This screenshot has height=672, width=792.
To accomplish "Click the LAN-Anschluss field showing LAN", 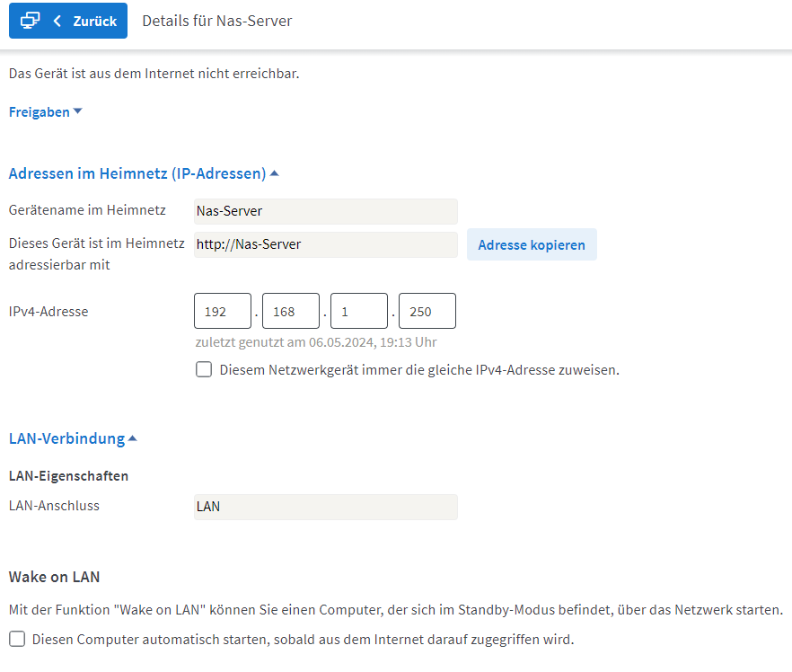I will [x=326, y=507].
